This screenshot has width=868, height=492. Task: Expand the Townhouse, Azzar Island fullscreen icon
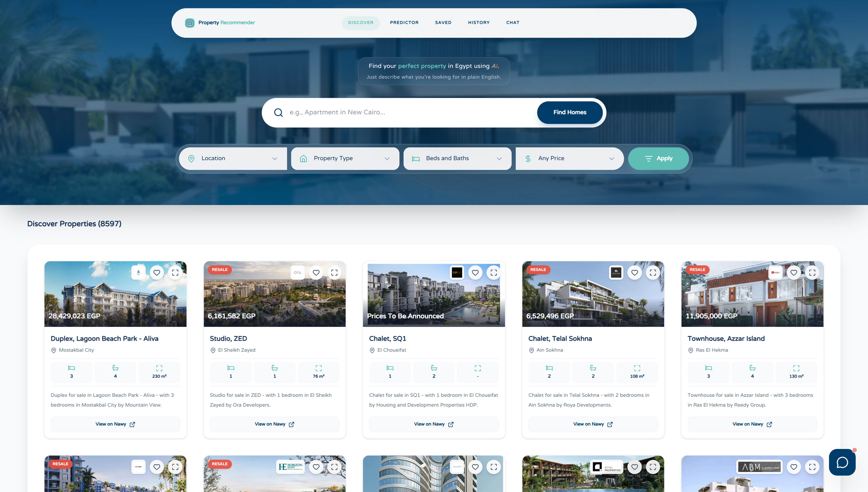pyautogui.click(x=812, y=272)
